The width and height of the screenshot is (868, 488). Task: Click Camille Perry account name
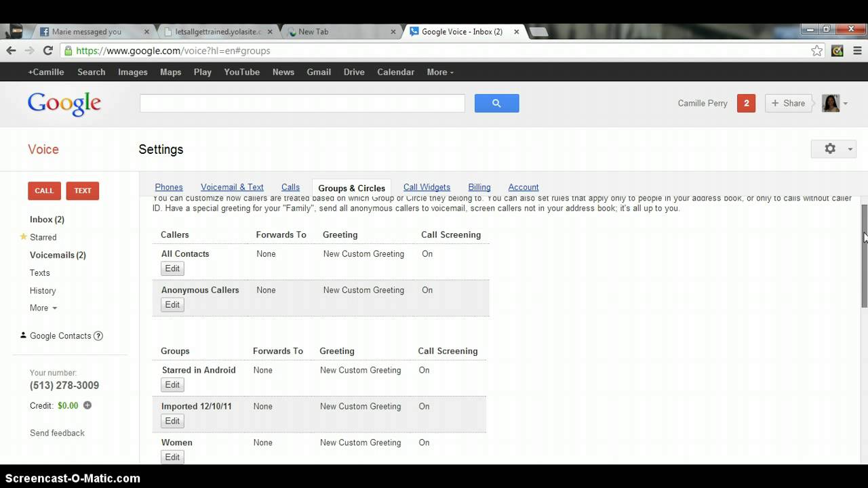[x=703, y=103]
